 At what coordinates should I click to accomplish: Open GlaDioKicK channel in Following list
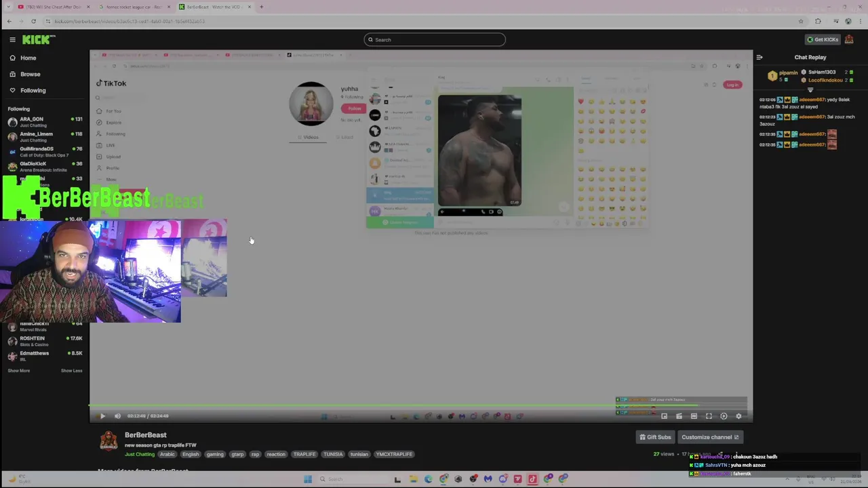[x=45, y=166]
